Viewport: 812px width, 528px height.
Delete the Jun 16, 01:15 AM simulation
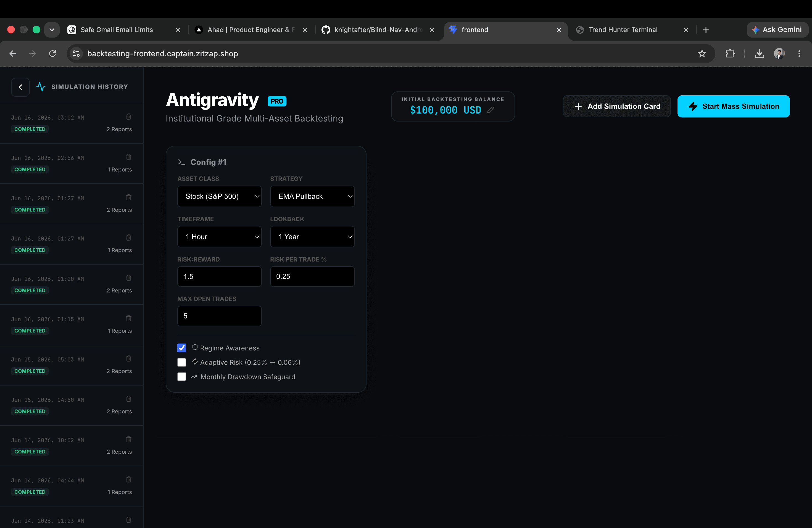click(x=129, y=318)
